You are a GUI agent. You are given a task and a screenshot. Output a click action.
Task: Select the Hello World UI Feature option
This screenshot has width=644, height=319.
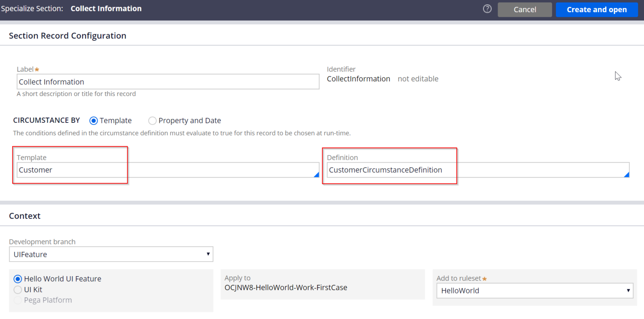18,279
